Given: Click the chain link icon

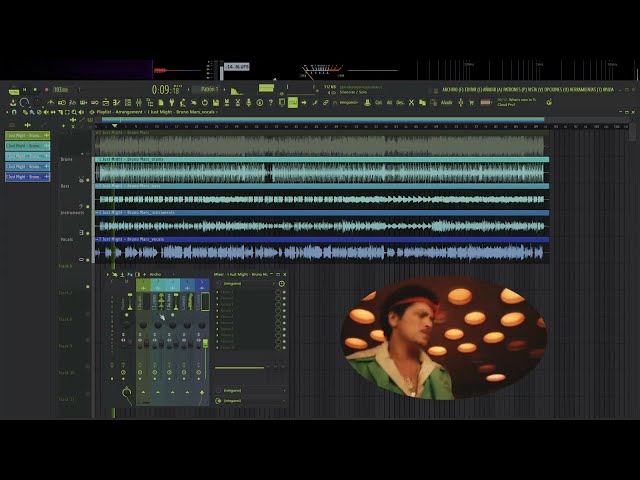Looking at the screenshot, I should 326,102.
